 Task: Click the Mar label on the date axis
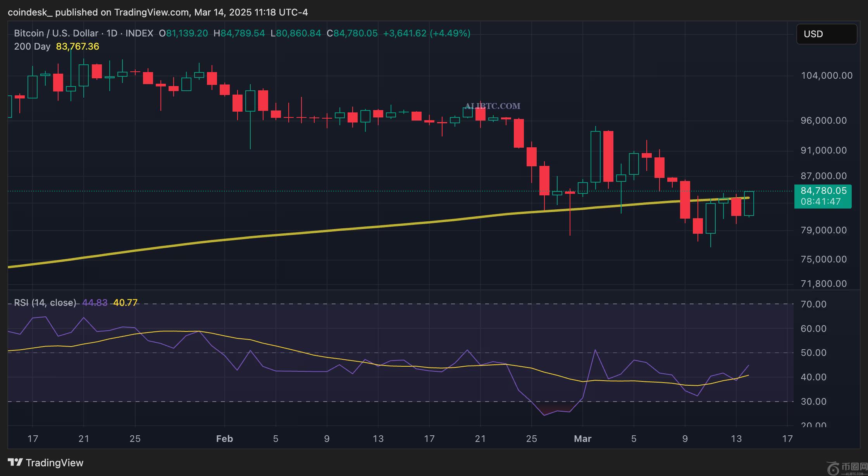[x=582, y=439]
